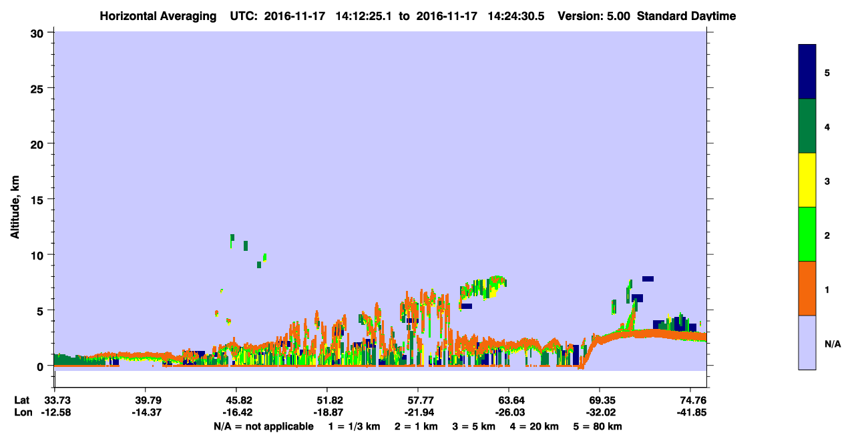The height and width of the screenshot is (445, 868).
Task: Click longitude value -32.02
Action: pos(600,412)
